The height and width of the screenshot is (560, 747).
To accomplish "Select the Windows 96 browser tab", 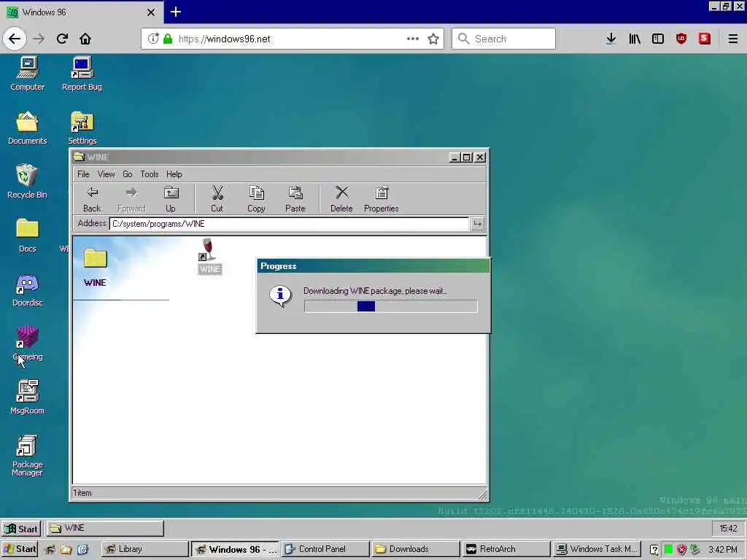I will tap(81, 12).
